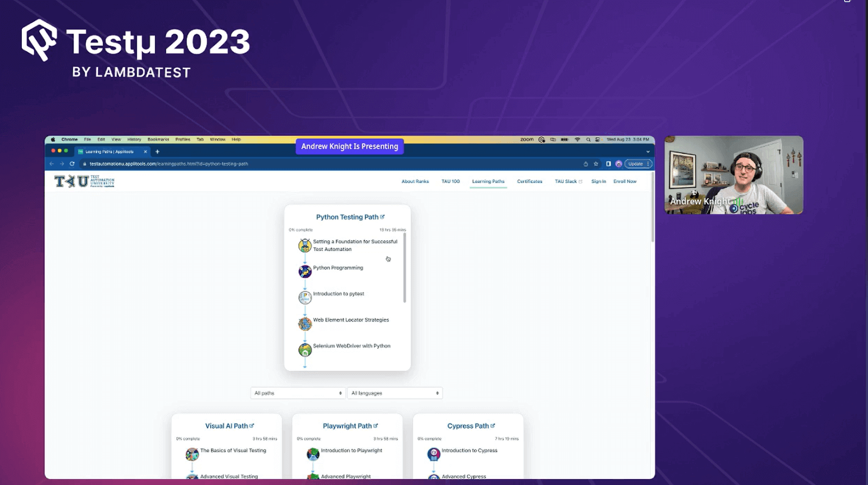Open the Cypress Path title link
868x485 pixels.
[x=471, y=426]
